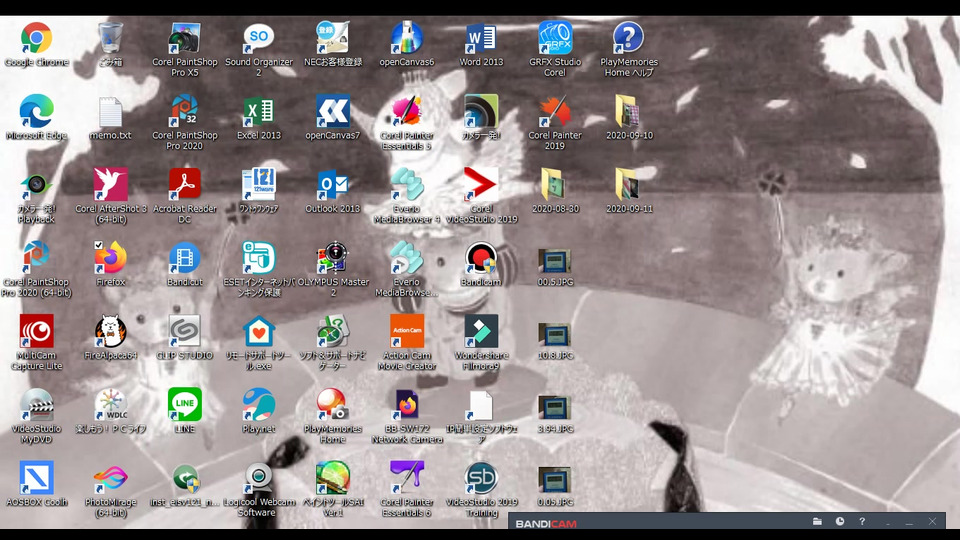960x540 pixels.
Task: Launch Acrobat Reader DC
Action: [x=184, y=185]
